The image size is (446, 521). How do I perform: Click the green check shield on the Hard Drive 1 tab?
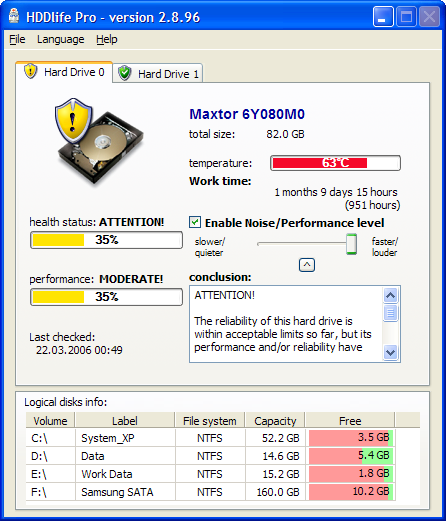[x=125, y=73]
